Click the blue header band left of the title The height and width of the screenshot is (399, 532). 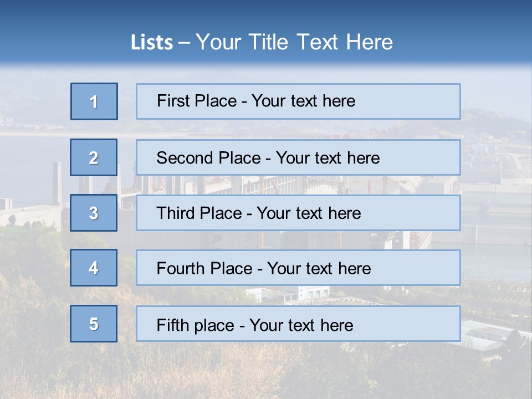click(x=64, y=37)
